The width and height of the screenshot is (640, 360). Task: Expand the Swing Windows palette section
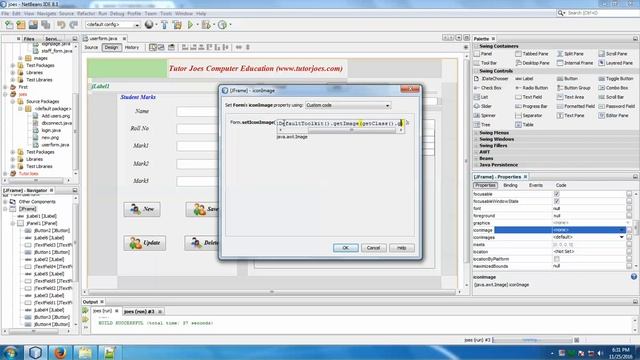coord(476,139)
